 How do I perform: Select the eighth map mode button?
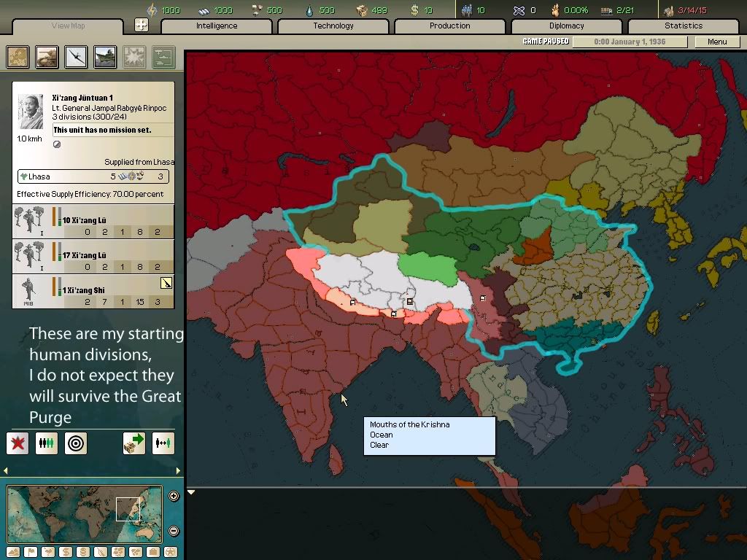point(136,552)
